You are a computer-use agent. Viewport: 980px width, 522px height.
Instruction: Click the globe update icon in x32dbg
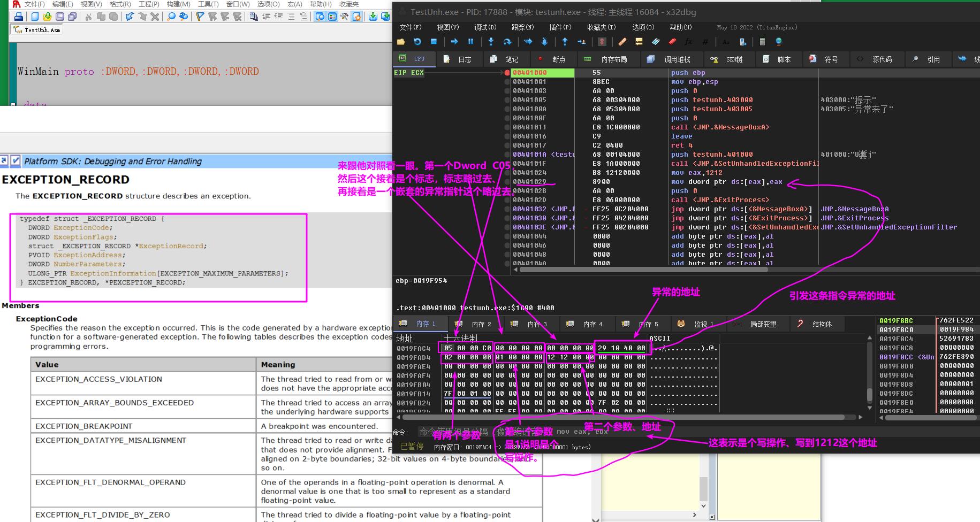click(x=779, y=42)
